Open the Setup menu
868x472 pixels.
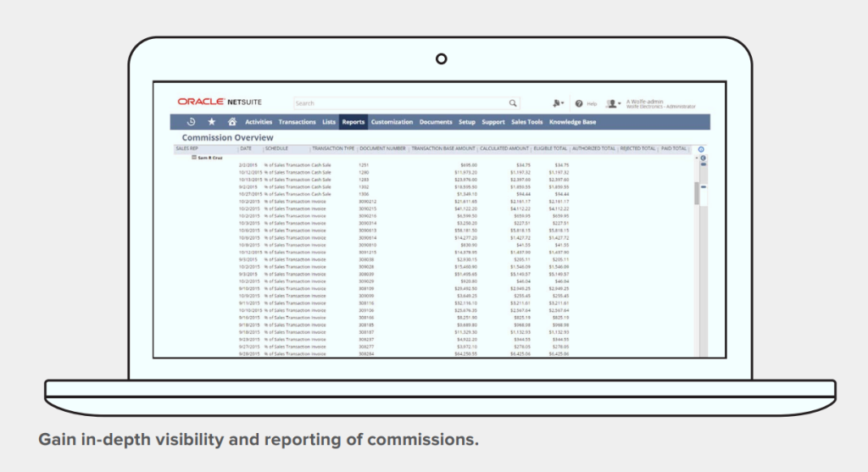pyautogui.click(x=467, y=122)
